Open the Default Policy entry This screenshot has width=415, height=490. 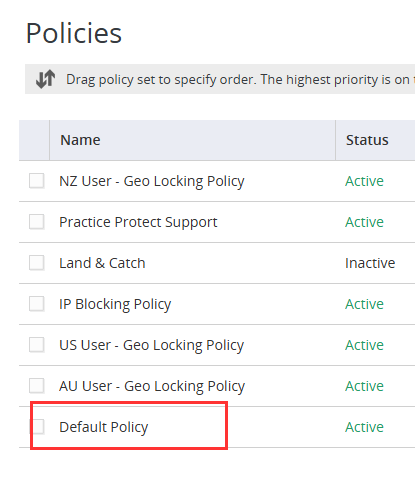click(104, 427)
